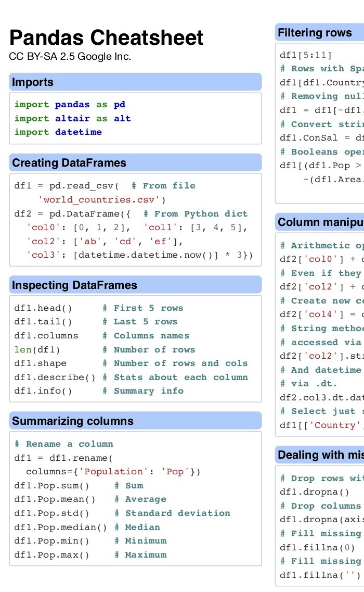Image resolution: width=364 pixels, height=592 pixels.
Task: Click the 'import pandas as pd' line
Action: point(70,105)
